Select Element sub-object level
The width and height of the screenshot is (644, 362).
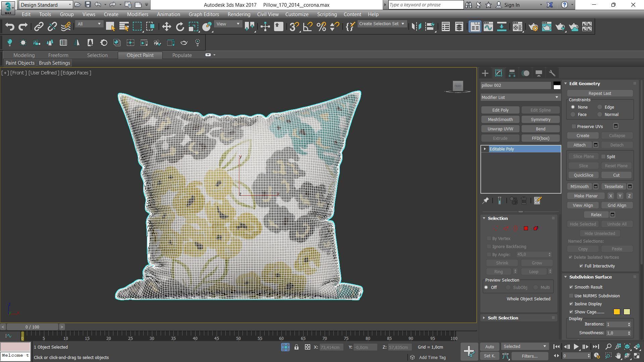pyautogui.click(x=536, y=228)
